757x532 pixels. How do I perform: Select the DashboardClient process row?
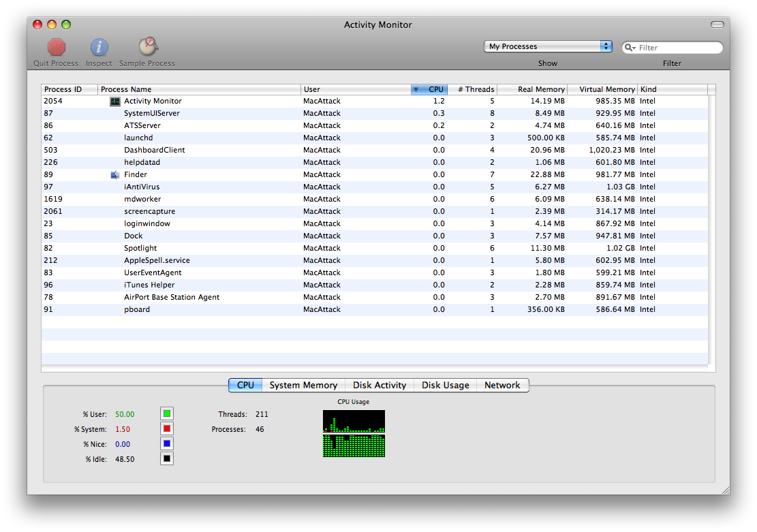click(x=375, y=150)
